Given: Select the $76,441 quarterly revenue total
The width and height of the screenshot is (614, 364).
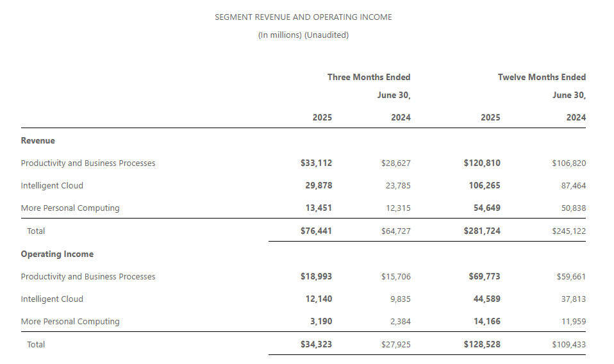Looking at the screenshot, I should pyautogui.click(x=316, y=231).
